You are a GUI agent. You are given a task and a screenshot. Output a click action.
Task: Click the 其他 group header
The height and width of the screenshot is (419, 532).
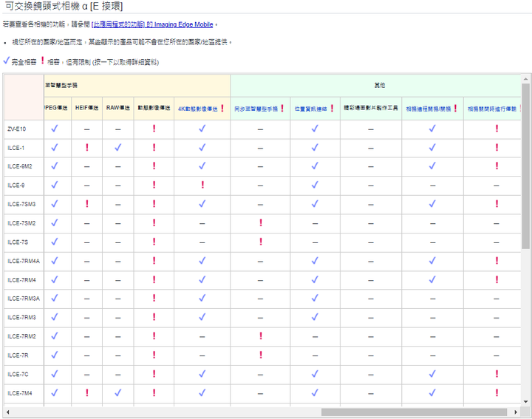pyautogui.click(x=375, y=86)
